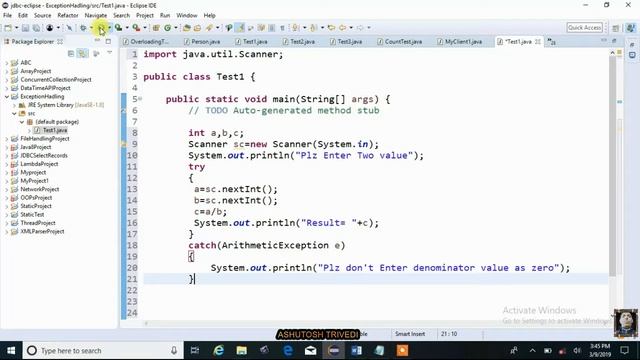The image size is (640, 360).
Task: Open the New wizard dropdown arrow
Action: pos(16,28)
